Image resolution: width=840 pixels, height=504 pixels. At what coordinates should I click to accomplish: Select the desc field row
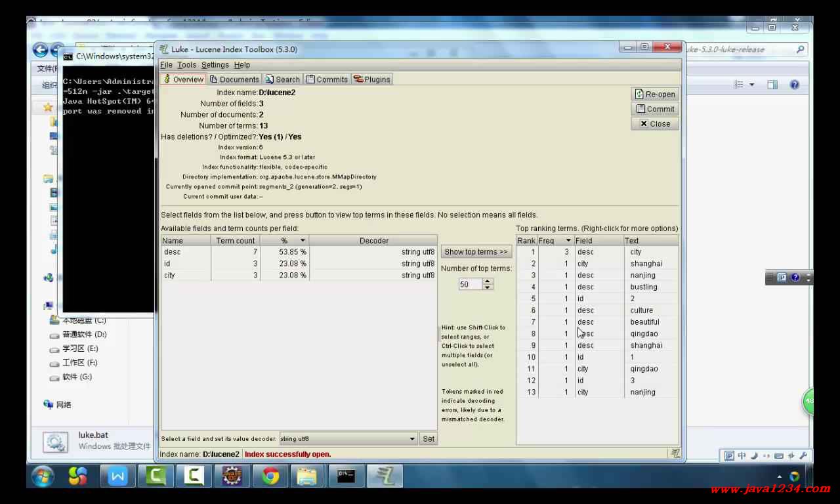(299, 252)
